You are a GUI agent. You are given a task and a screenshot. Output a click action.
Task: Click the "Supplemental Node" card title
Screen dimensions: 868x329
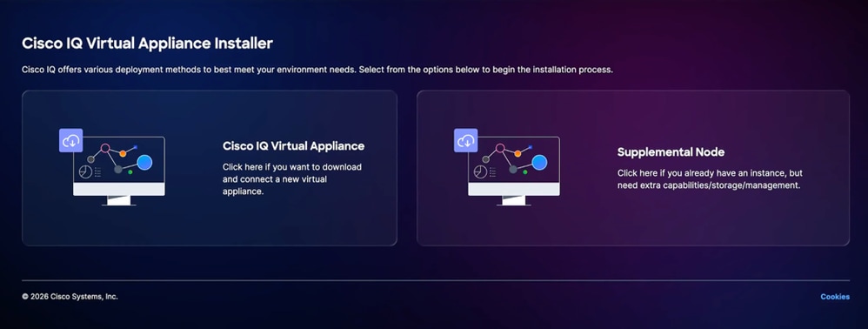(x=671, y=151)
